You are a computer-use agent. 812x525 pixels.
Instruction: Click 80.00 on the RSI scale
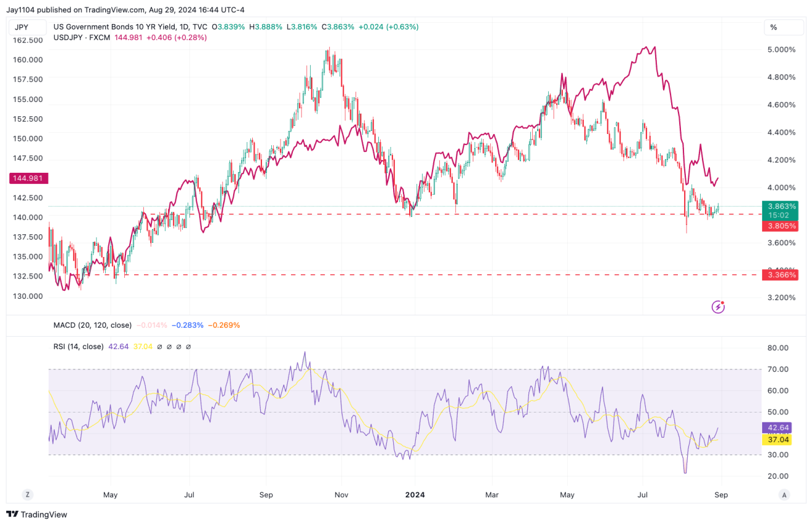tap(778, 348)
